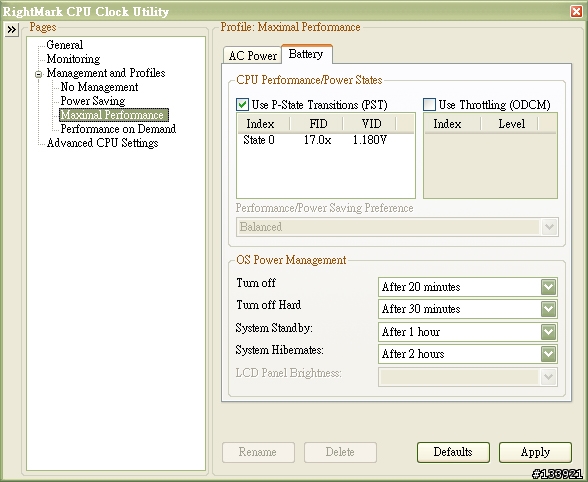Click the Defaults button
588x482 pixels.
coord(453,452)
